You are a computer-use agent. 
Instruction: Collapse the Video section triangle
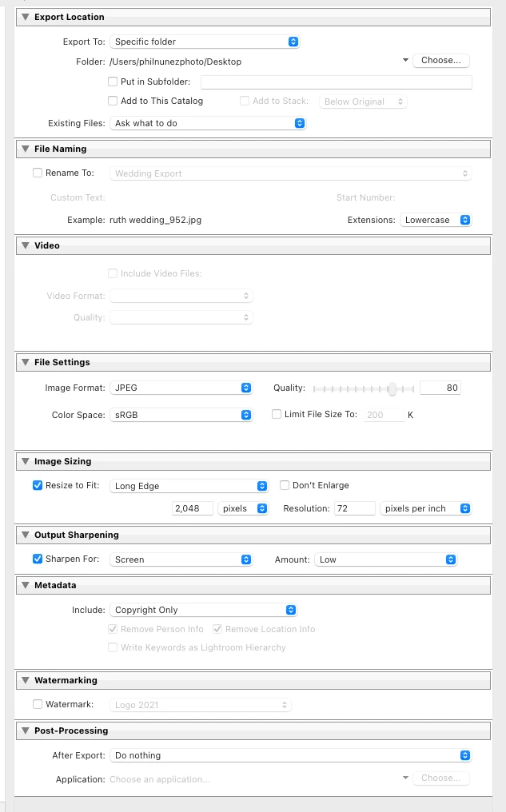(x=26, y=245)
